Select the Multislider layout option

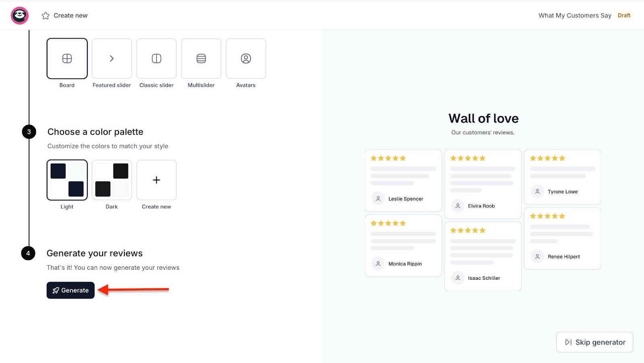coord(201,59)
